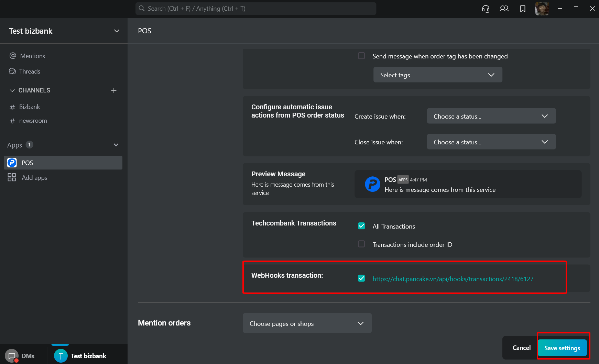Screen dimensions: 599x364
Task: Open DMs chat bubble icon
Action: 12,356
